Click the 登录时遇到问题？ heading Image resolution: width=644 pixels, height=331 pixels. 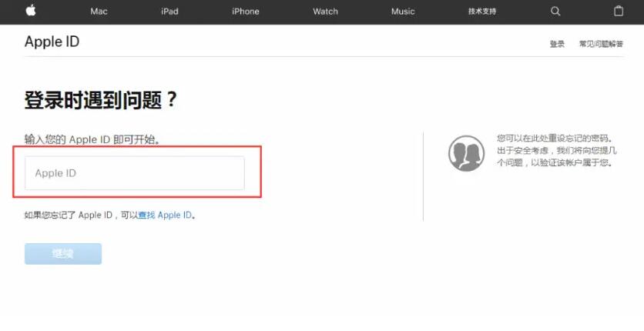101,100
